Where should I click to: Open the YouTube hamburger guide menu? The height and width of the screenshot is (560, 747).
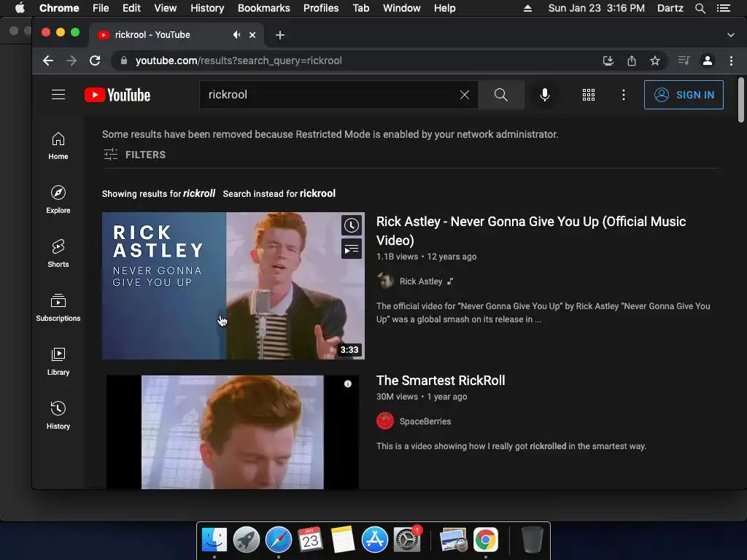pyautogui.click(x=58, y=95)
